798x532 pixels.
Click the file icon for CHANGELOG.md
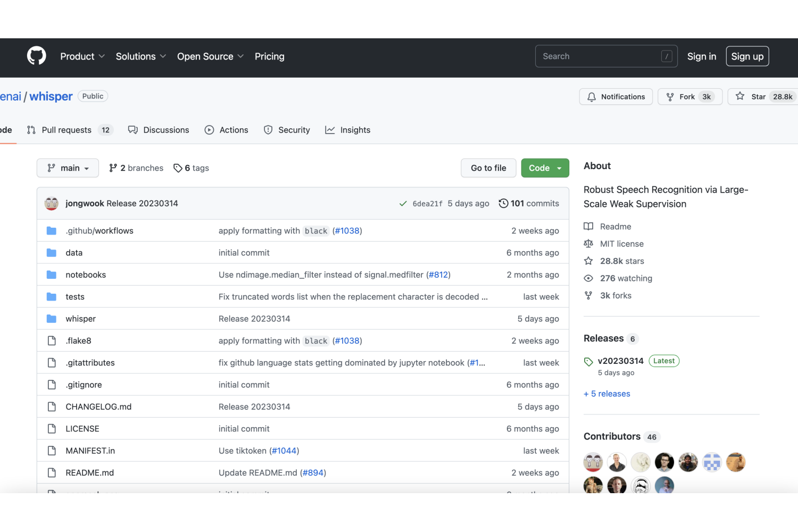point(52,406)
